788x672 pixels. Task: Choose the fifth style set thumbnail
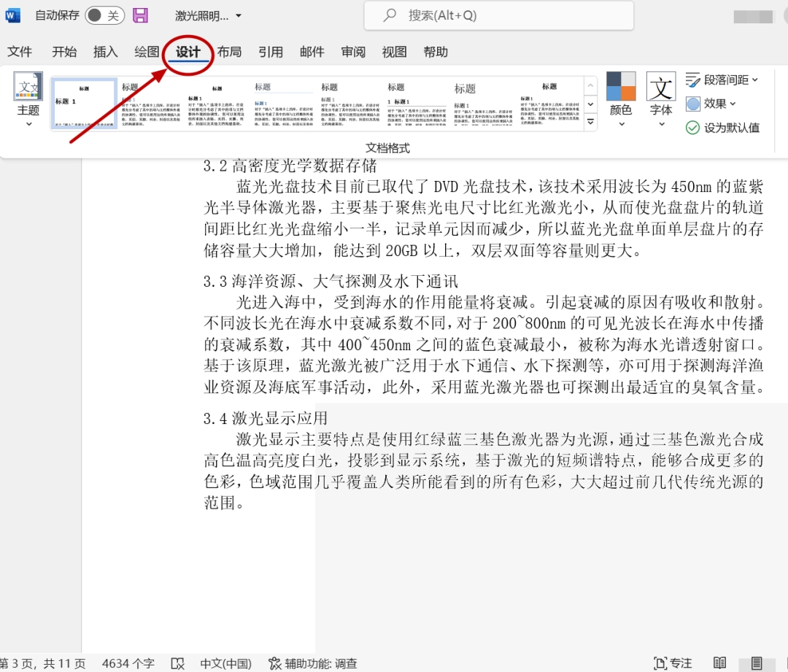[350, 104]
